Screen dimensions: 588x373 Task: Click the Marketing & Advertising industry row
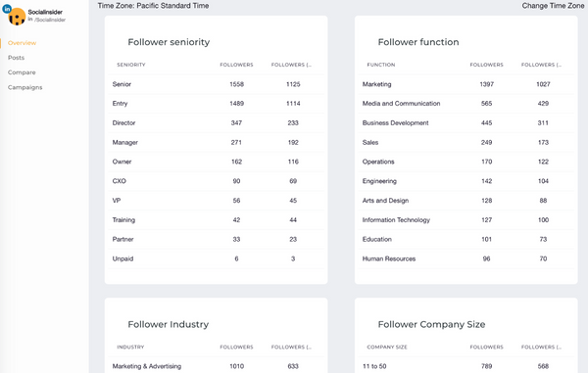(x=216, y=366)
